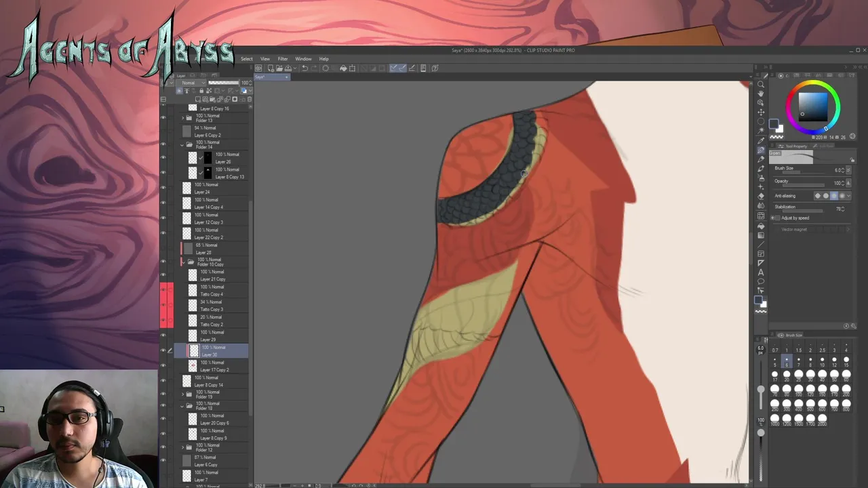
Task: Adjust the Brush Size slider
Action: pyautogui.click(x=804, y=173)
